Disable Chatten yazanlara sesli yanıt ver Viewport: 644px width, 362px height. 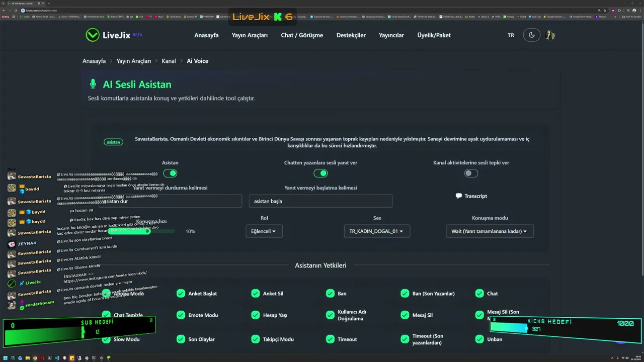coord(320,173)
